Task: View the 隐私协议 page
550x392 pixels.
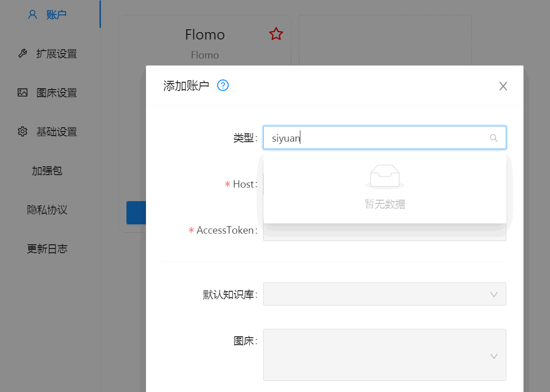Action: [x=48, y=209]
